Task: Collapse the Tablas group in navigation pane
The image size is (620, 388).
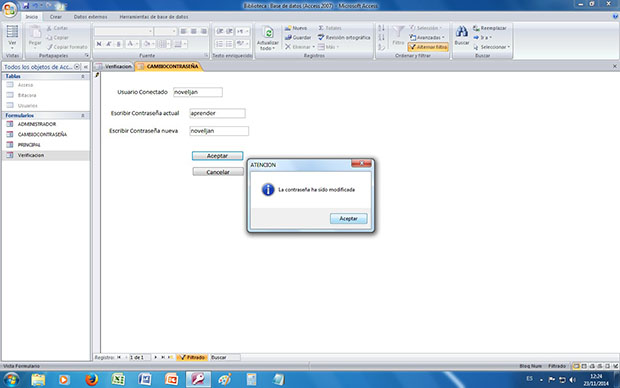Action: 83,76
